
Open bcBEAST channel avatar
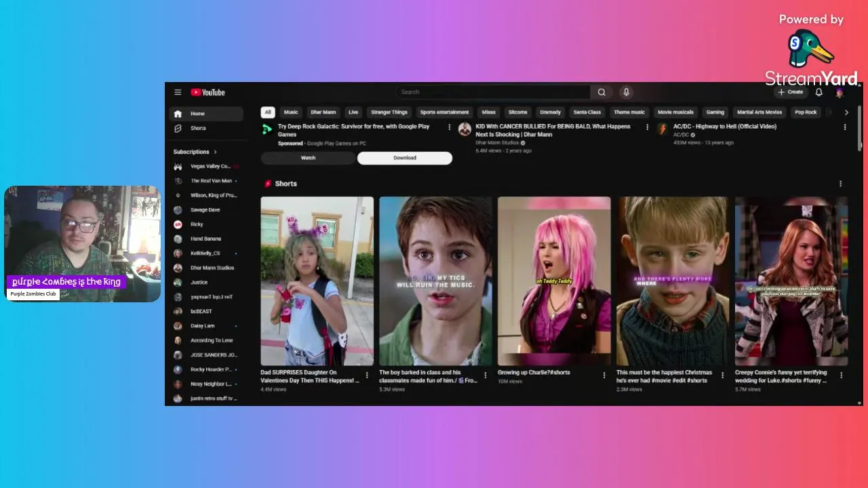(178, 312)
